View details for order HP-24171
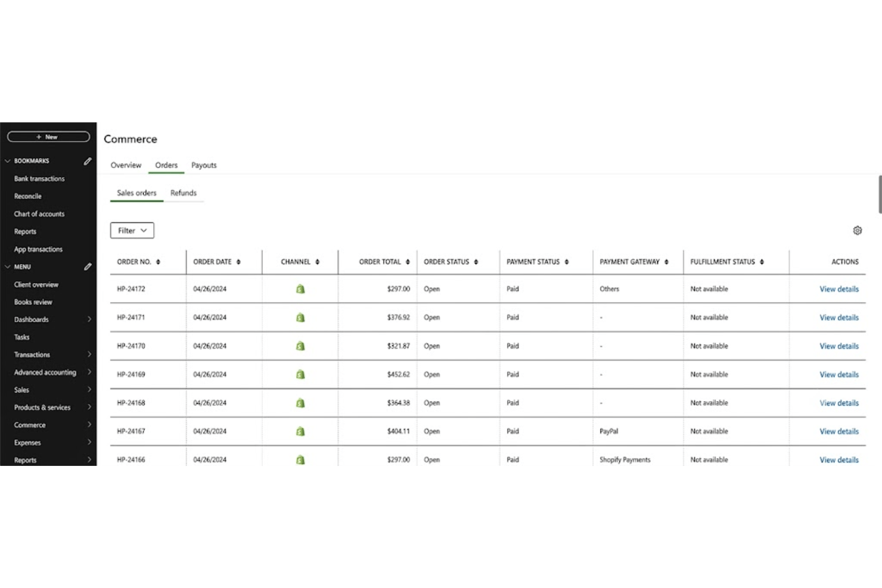 point(839,318)
